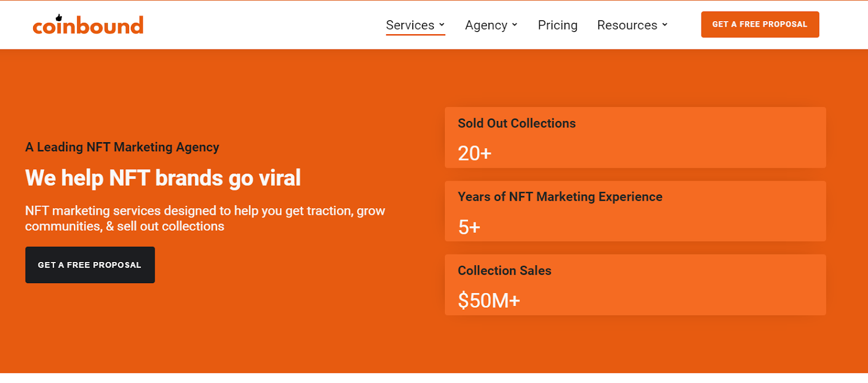Select the Sold Out Collections card title

(516, 123)
